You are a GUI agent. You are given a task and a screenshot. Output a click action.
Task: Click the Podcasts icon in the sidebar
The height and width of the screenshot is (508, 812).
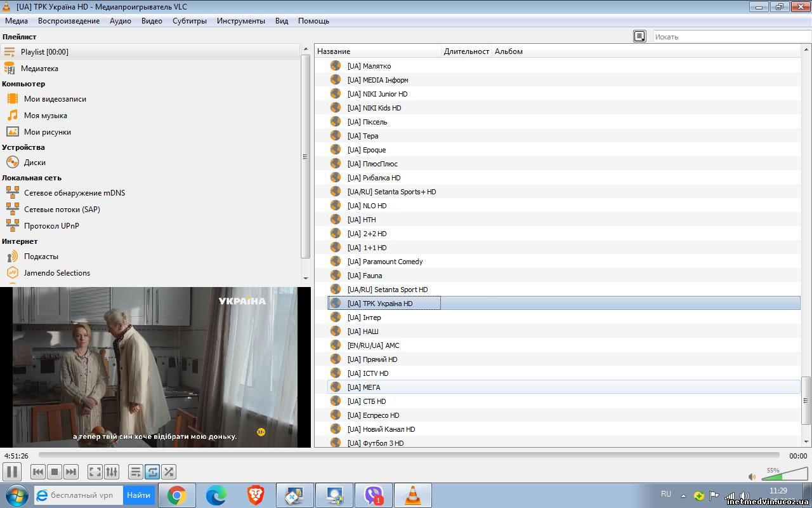(12, 257)
